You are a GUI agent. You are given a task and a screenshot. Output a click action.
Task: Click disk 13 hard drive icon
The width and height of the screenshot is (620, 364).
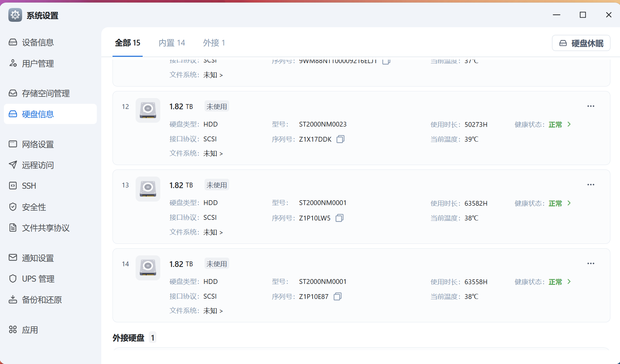[148, 189]
